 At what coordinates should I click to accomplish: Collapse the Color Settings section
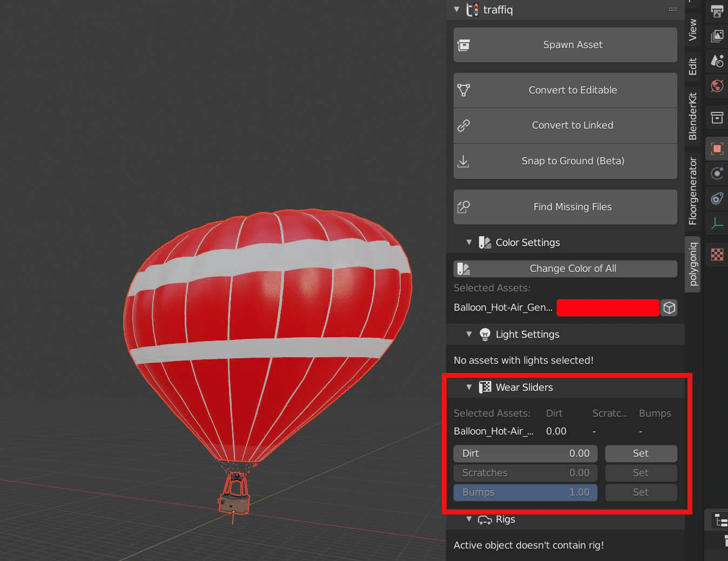[469, 243]
